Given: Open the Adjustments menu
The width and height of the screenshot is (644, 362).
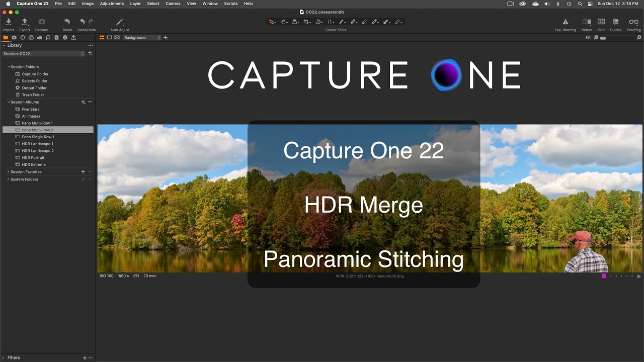Looking at the screenshot, I should (112, 4).
